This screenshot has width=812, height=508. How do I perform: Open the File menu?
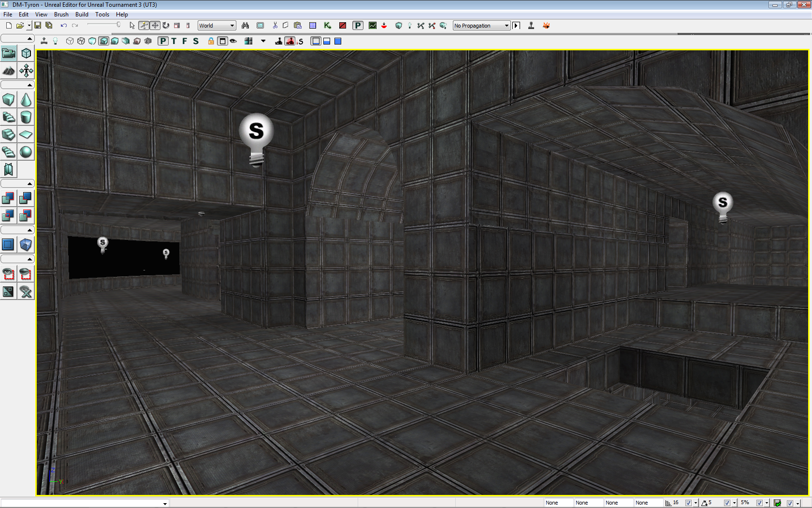[8, 15]
